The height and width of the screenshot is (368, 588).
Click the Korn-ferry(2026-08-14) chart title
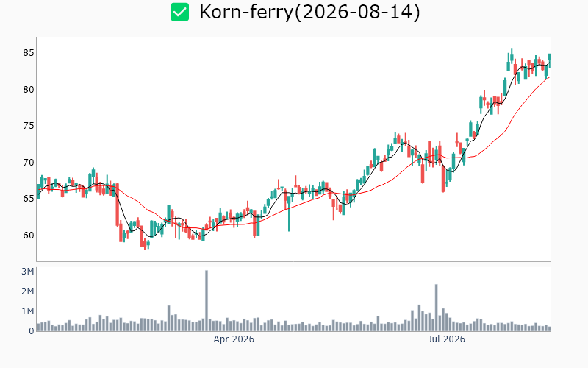309,12
